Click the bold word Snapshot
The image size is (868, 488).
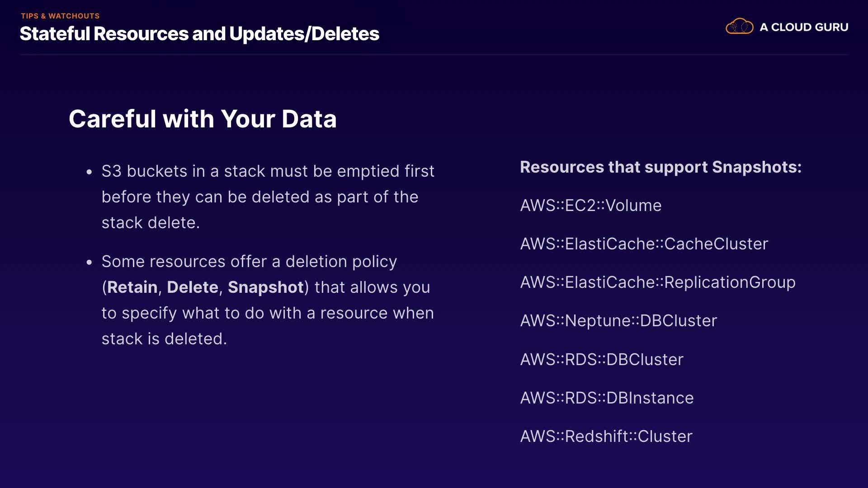click(x=265, y=287)
